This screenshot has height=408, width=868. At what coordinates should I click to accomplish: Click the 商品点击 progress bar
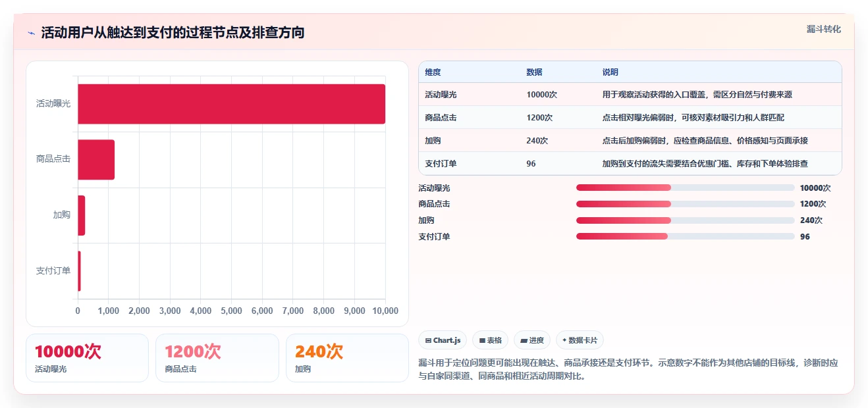point(685,204)
